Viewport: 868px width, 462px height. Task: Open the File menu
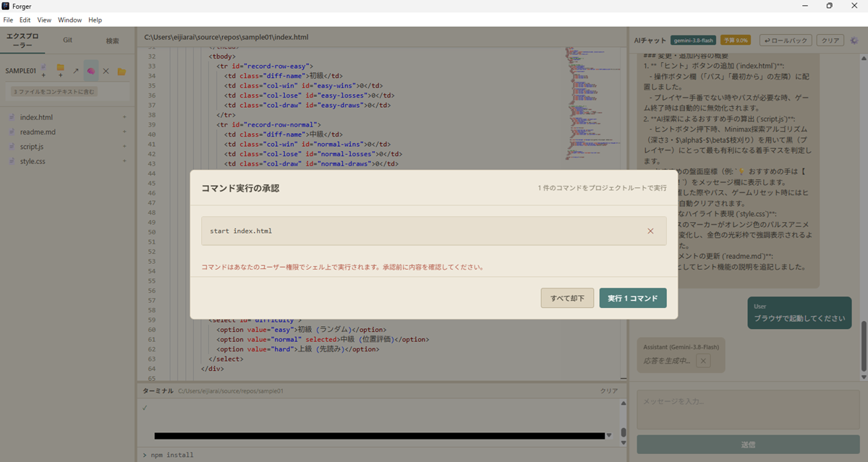click(x=9, y=20)
